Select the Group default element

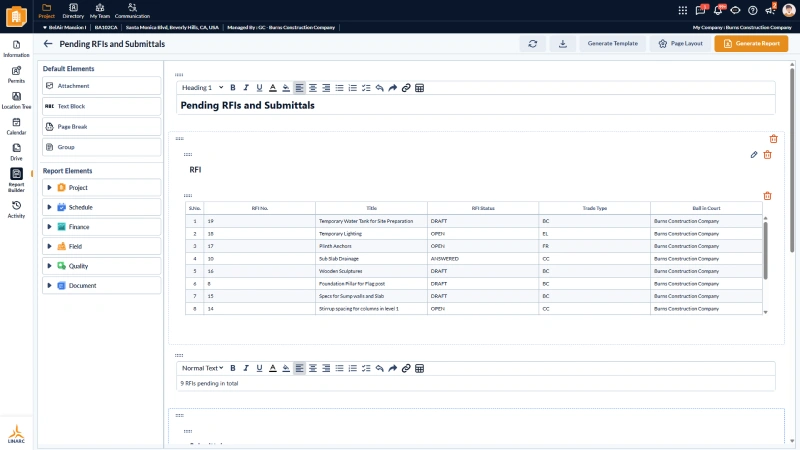[x=102, y=147]
